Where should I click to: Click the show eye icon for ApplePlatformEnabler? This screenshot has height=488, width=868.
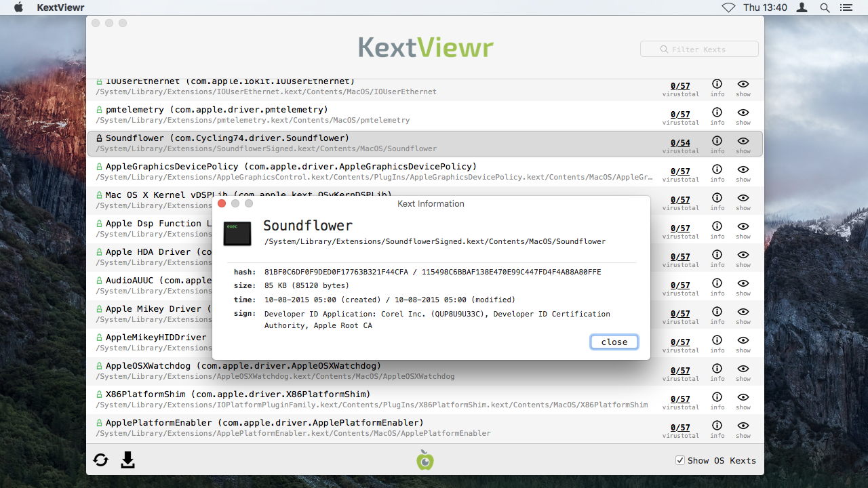[743, 426]
